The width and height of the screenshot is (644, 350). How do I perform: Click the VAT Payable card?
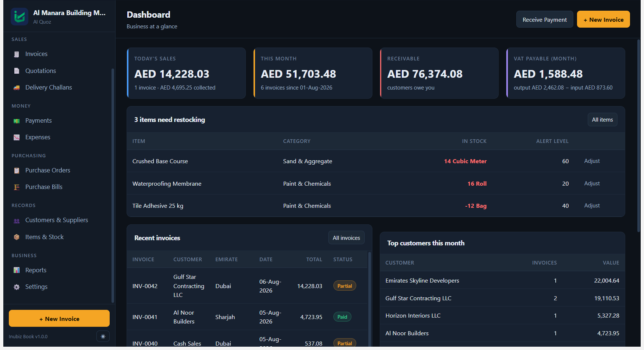pos(566,73)
